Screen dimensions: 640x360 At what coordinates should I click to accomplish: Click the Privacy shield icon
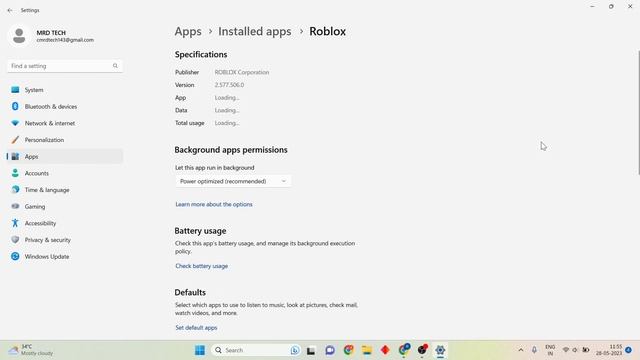[15, 240]
